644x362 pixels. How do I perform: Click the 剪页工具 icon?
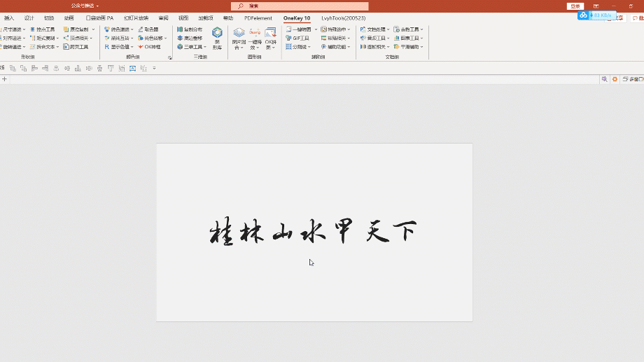tap(66, 47)
